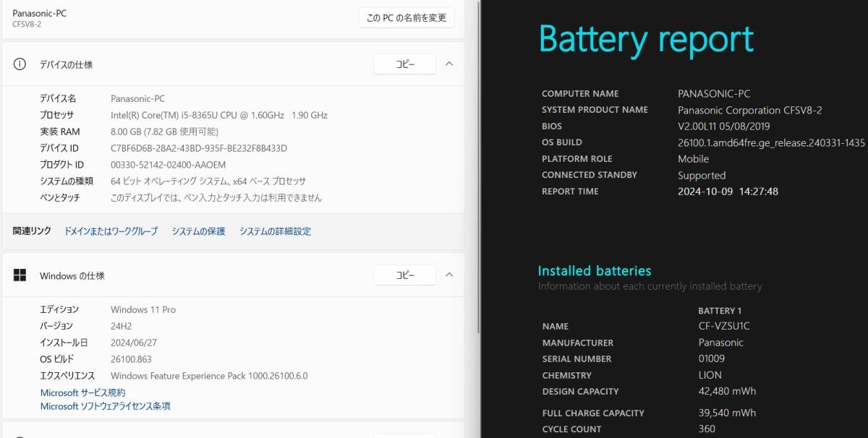The image size is (868, 438).
Task: Open the システムの詳細設定 link
Action: click(275, 231)
